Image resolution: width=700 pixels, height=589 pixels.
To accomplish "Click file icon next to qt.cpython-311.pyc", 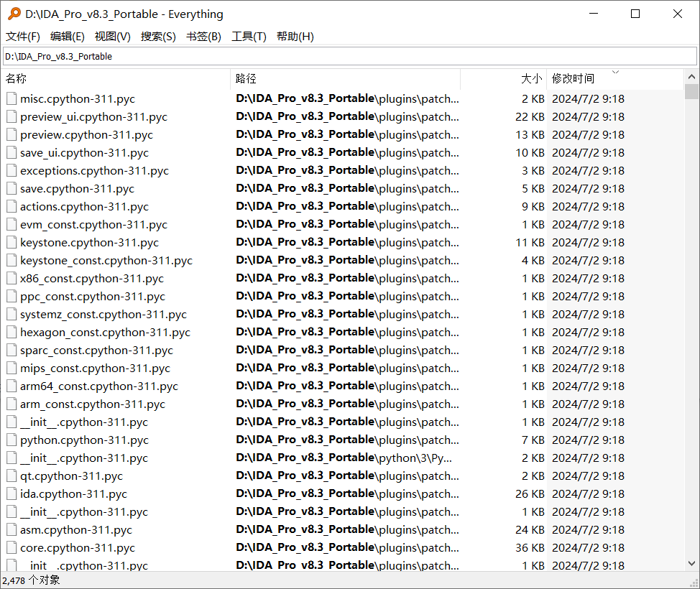I will 11,476.
